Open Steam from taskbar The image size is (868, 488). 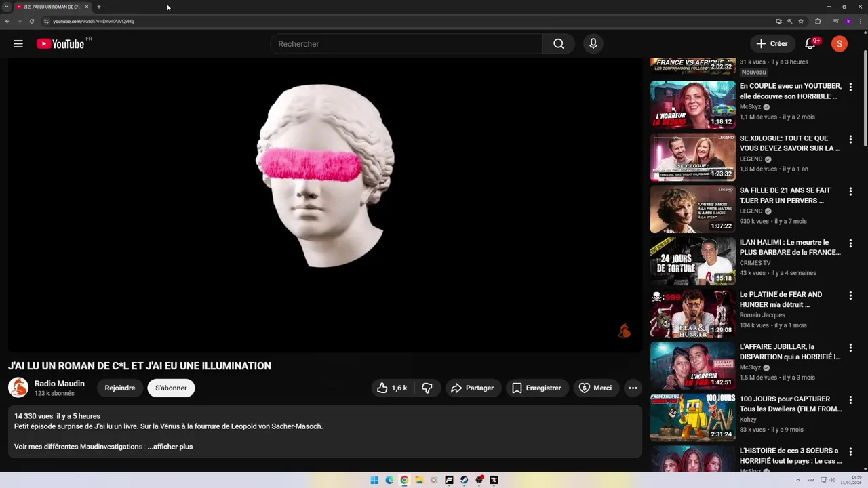(464, 480)
